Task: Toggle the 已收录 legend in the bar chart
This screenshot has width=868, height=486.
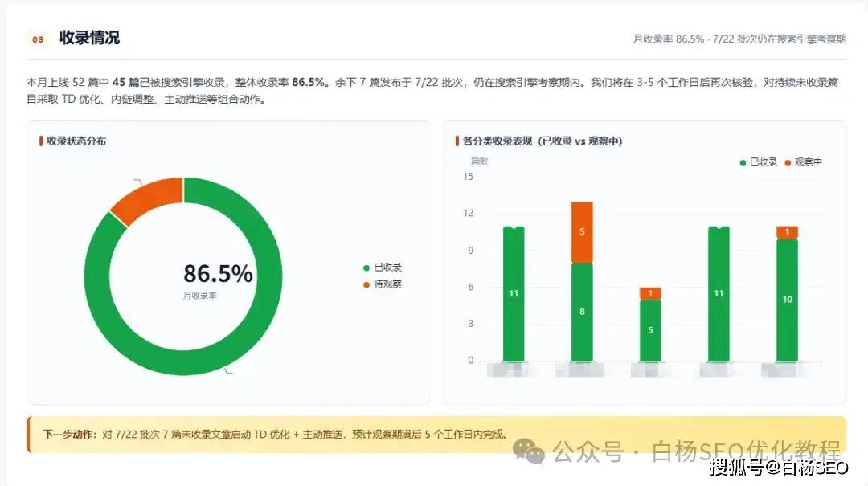Action: (759, 162)
